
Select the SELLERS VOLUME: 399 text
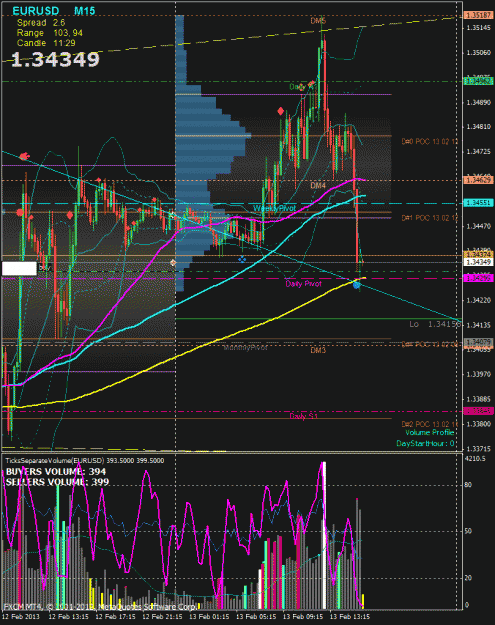57,482
